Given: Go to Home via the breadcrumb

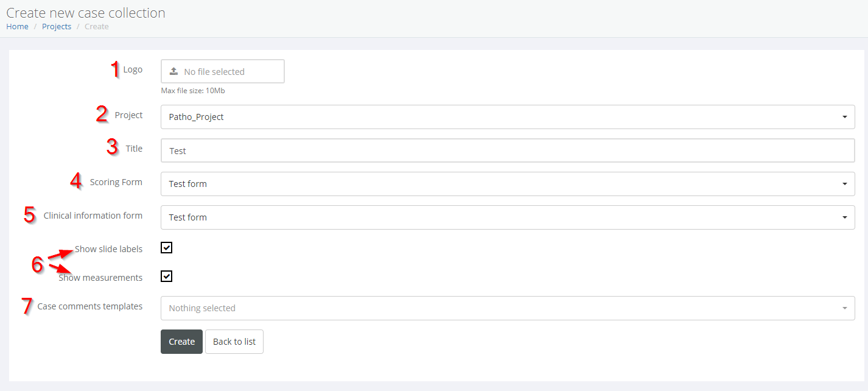Looking at the screenshot, I should click(x=17, y=27).
